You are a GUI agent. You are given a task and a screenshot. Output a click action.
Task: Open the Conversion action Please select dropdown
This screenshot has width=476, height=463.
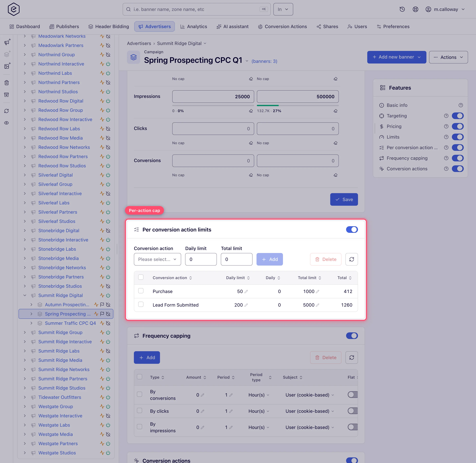click(x=157, y=259)
